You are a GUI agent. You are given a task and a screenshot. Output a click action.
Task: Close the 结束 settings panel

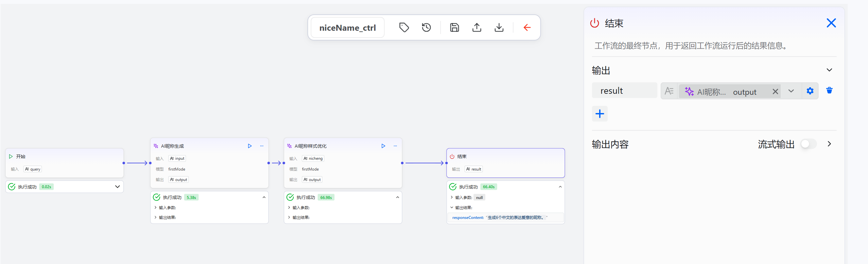point(831,23)
